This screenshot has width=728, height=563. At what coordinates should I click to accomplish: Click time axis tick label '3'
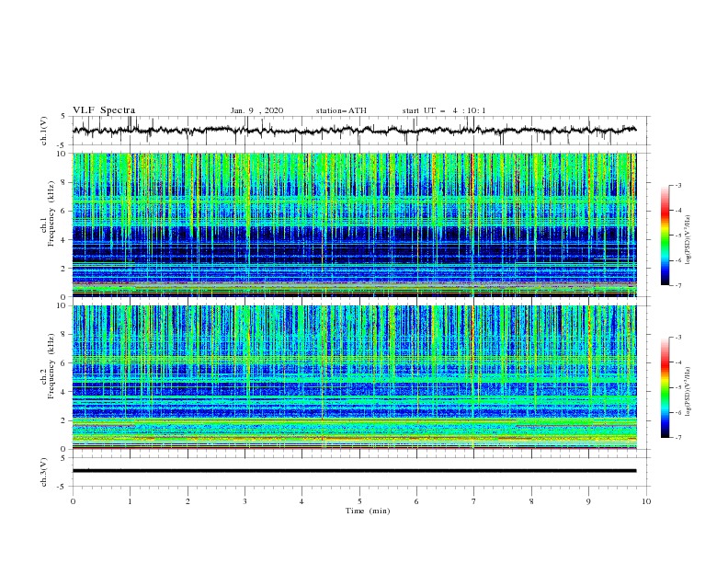coord(245,501)
